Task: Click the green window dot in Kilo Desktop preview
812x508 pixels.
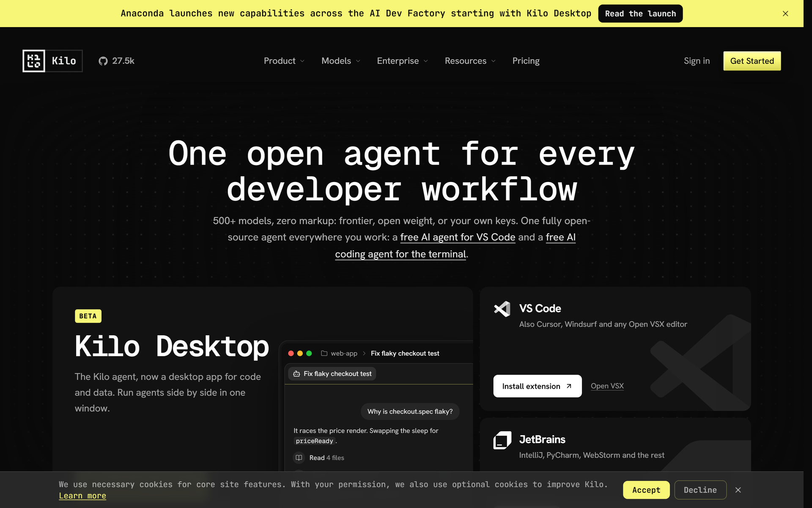Action: 309,353
